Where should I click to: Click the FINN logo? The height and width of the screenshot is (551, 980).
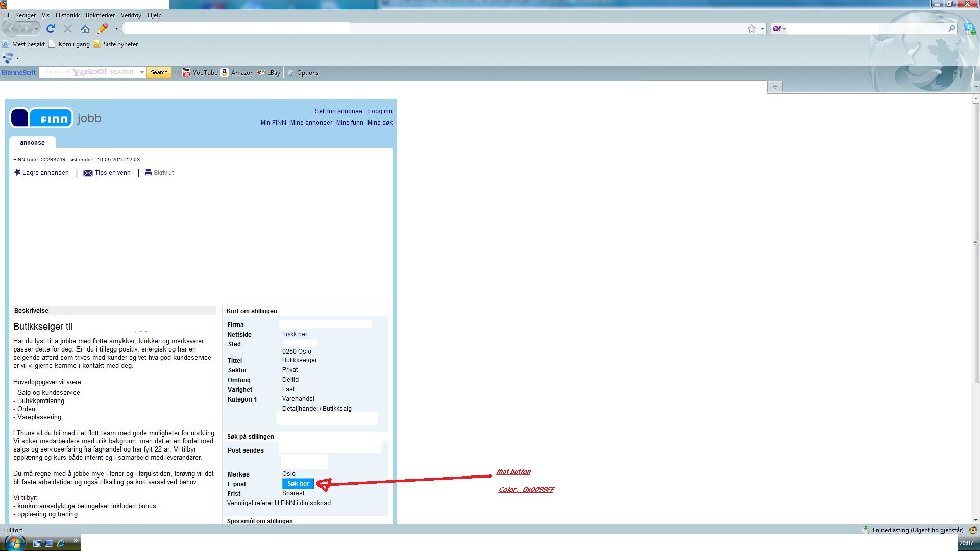click(41, 118)
